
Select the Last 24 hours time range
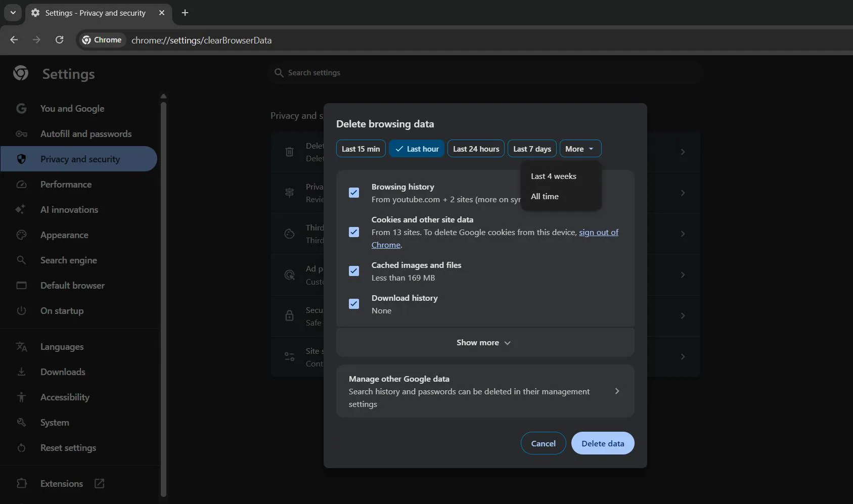pyautogui.click(x=476, y=148)
